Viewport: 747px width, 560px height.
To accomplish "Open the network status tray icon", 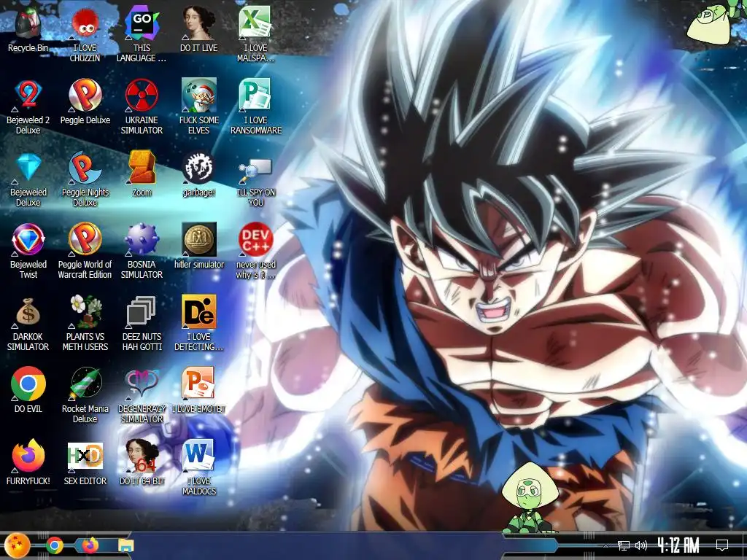I will [x=623, y=545].
